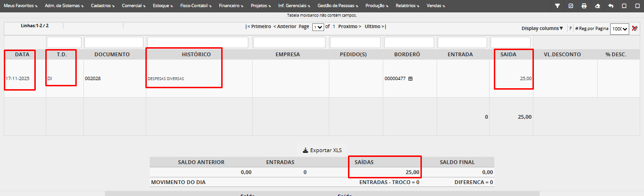The image size is (644, 196).
Task: Click the question mark help icon
Action: [570, 29]
